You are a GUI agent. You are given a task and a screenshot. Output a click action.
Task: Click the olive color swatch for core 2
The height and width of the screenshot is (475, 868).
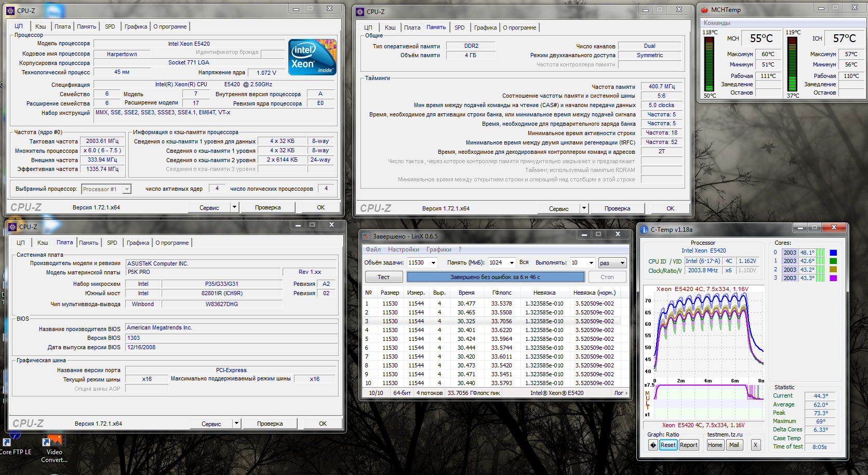tap(833, 270)
